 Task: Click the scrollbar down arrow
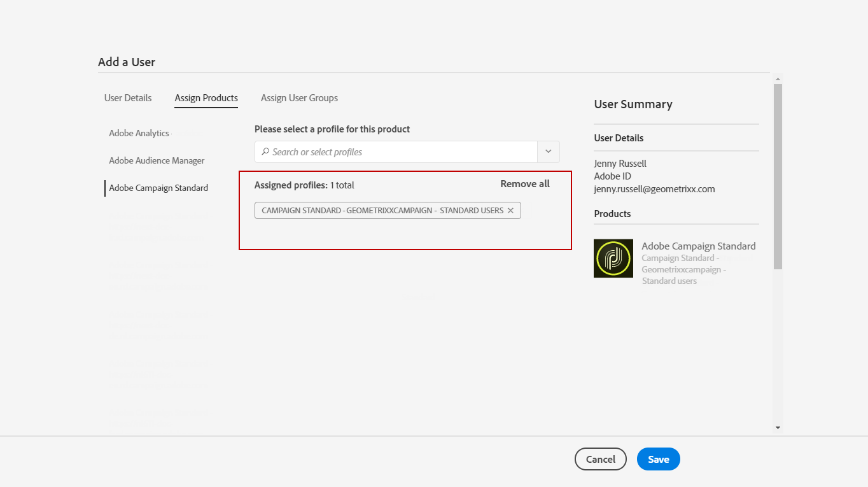(x=778, y=428)
